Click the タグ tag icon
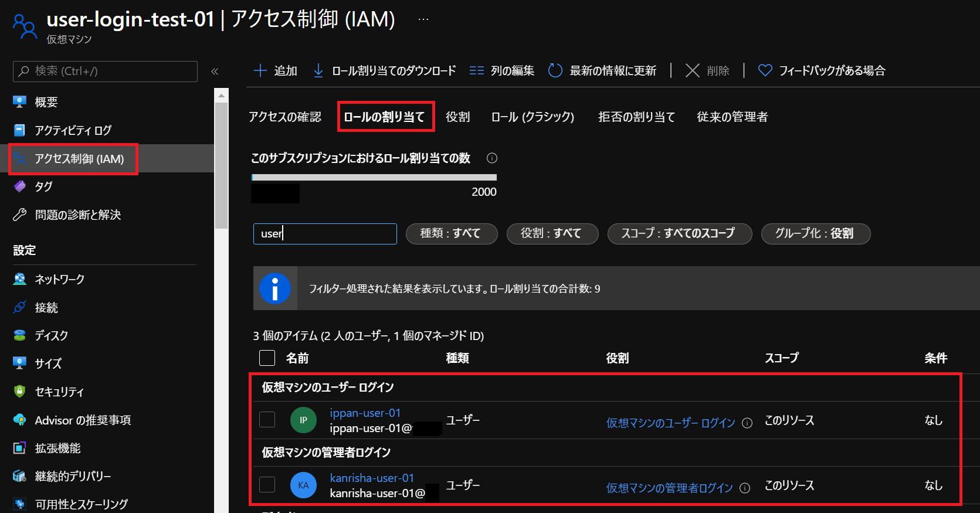The width and height of the screenshot is (980, 513). (19, 186)
